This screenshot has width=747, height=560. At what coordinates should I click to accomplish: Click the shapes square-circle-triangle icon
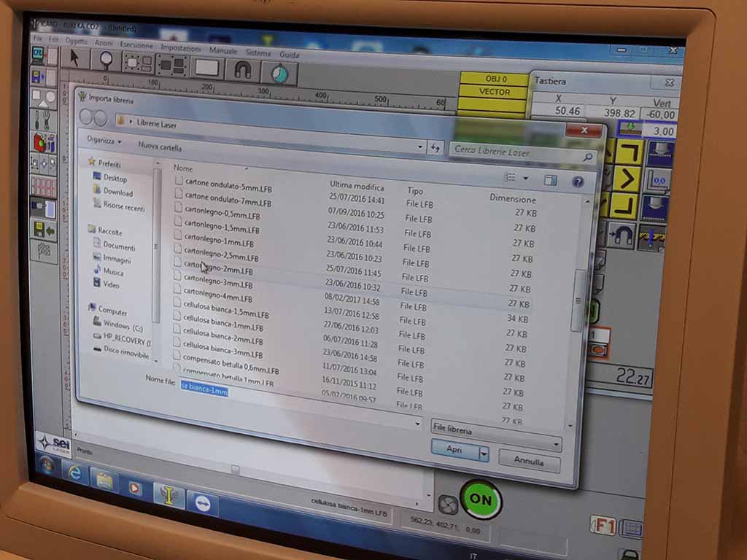point(43,98)
